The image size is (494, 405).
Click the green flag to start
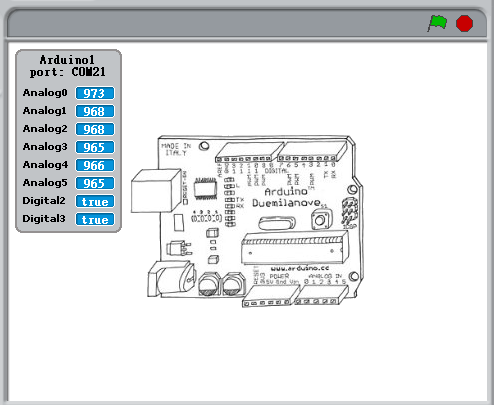[437, 23]
